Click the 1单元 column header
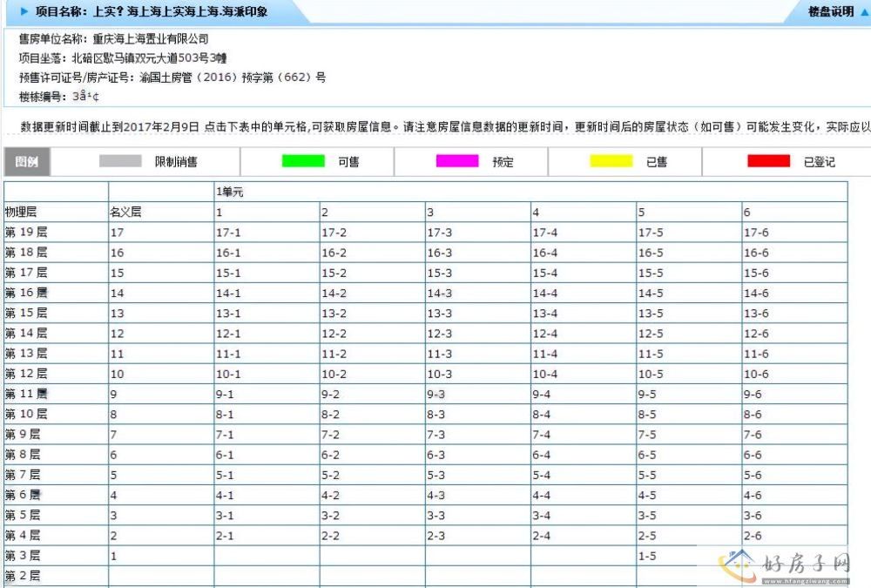Viewport: 871px width, 588px height. pos(230,192)
